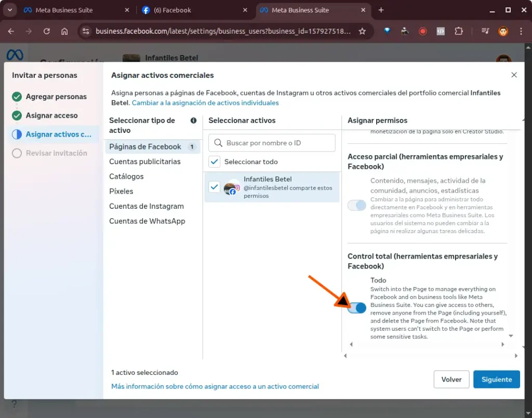Image resolution: width=532 pixels, height=418 pixels.
Task: Open the Más información sobre asignar acceso link
Action: 215,386
